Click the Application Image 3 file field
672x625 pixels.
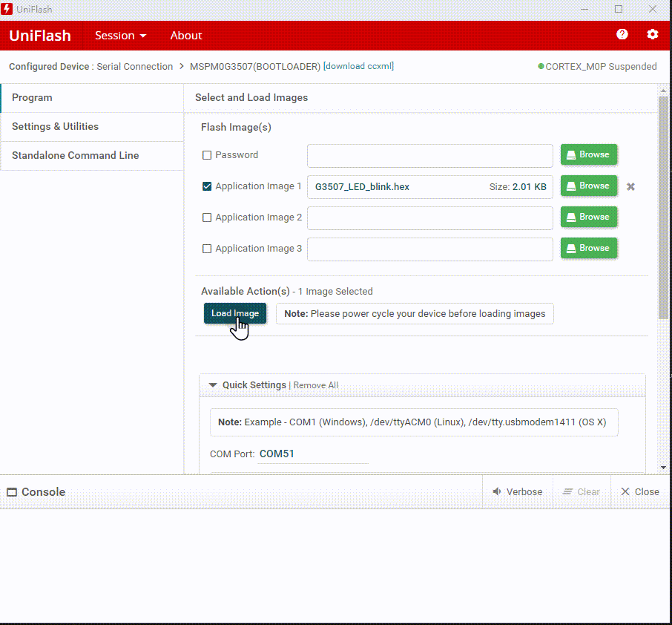click(x=430, y=249)
